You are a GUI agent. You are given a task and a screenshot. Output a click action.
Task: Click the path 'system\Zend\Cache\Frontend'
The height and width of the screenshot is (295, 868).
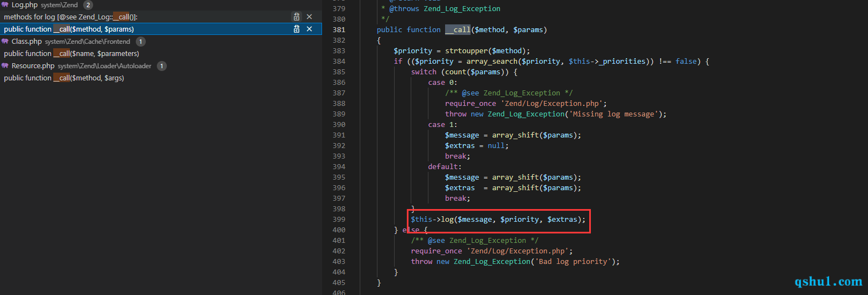(88, 42)
